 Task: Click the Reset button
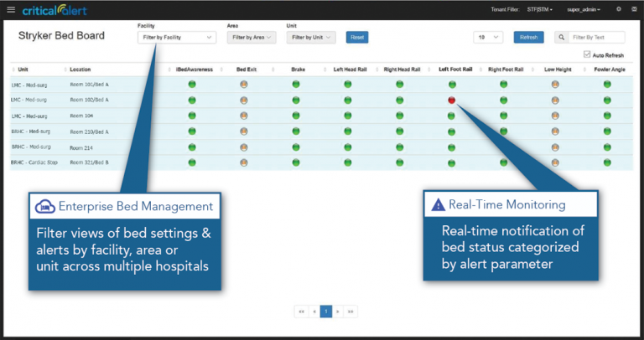click(357, 38)
